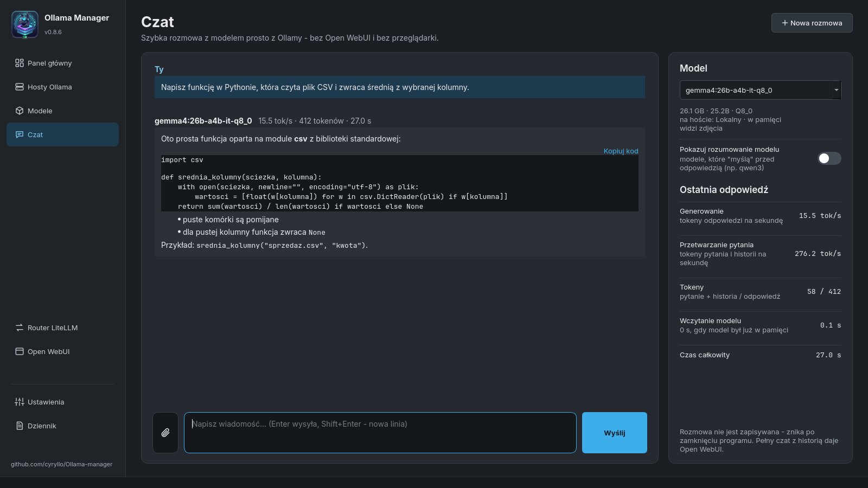The image size is (868, 488).
Task: Click the 15.5 tok/s generation value
Action: (820, 216)
